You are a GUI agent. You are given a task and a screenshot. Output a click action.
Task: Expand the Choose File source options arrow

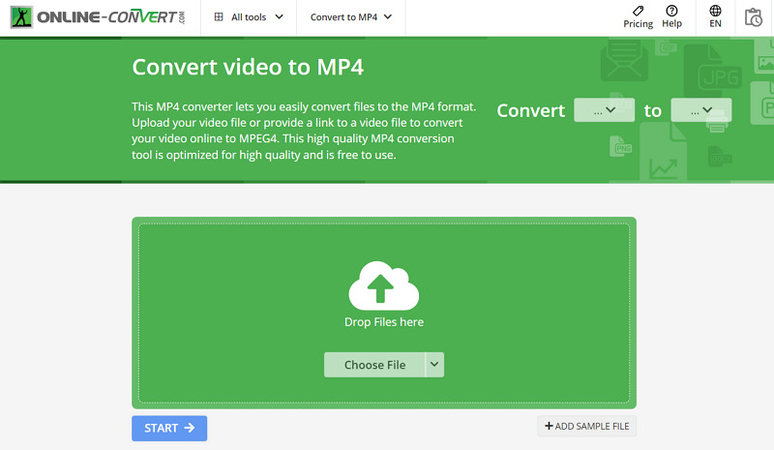pyautogui.click(x=434, y=365)
